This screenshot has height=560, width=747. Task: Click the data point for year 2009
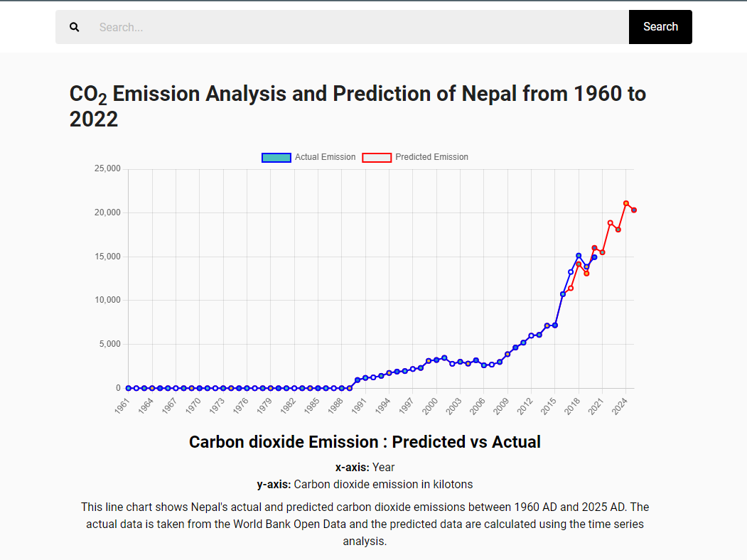[x=507, y=354]
